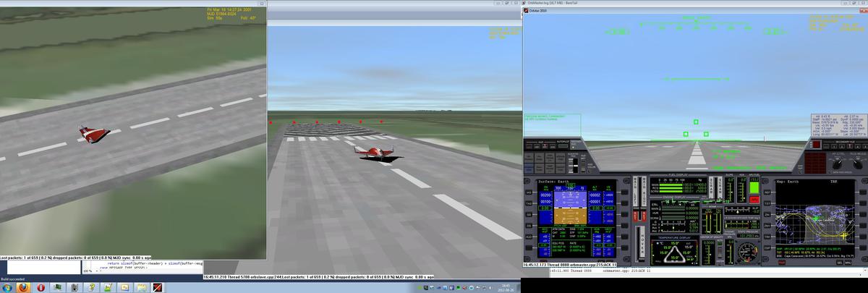Viewport: 868px width, 293px height.
Task: Open the Windows Start menu
Action: pos(7,287)
